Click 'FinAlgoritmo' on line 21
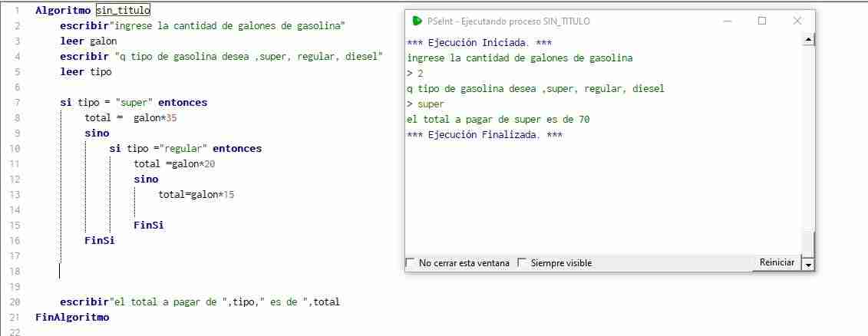The width and height of the screenshot is (868, 336). point(72,317)
